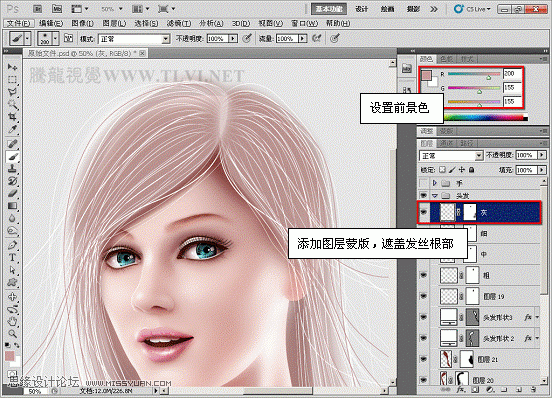Viewport: 552px width, 398px height.
Task: Select the Type tool
Action: [13, 258]
